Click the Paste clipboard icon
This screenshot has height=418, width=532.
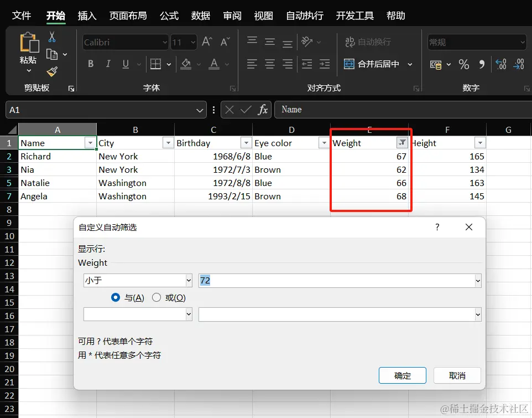(29, 43)
